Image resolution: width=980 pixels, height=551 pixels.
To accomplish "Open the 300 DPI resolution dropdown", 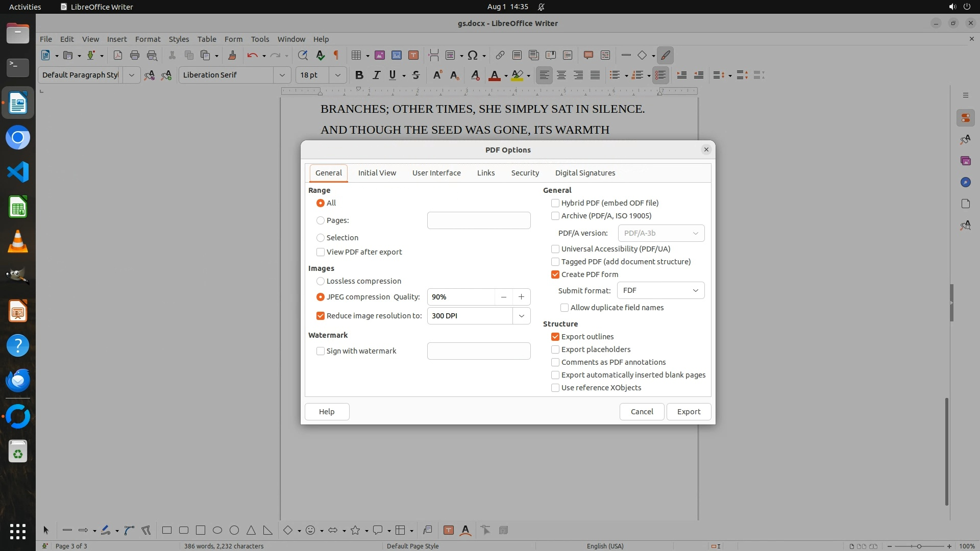I will tap(521, 316).
